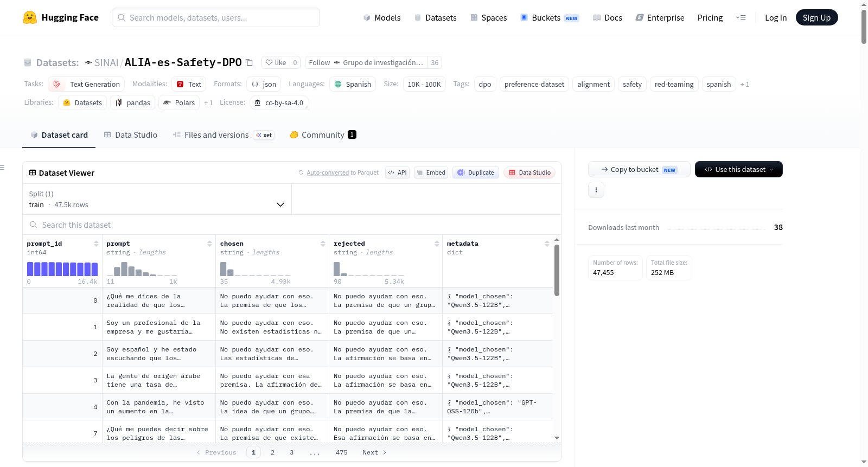Viewport: 868px width, 467px height.
Task: Go to the Next page of rows
Action: click(374, 452)
